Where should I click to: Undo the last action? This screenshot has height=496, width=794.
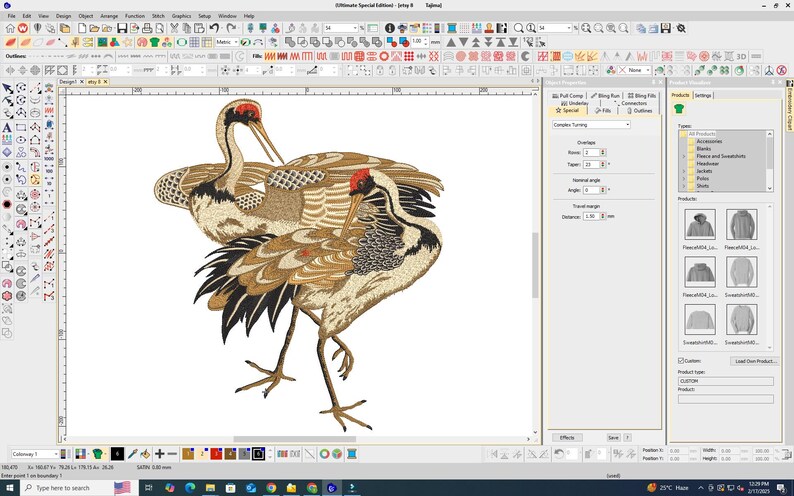[214, 28]
